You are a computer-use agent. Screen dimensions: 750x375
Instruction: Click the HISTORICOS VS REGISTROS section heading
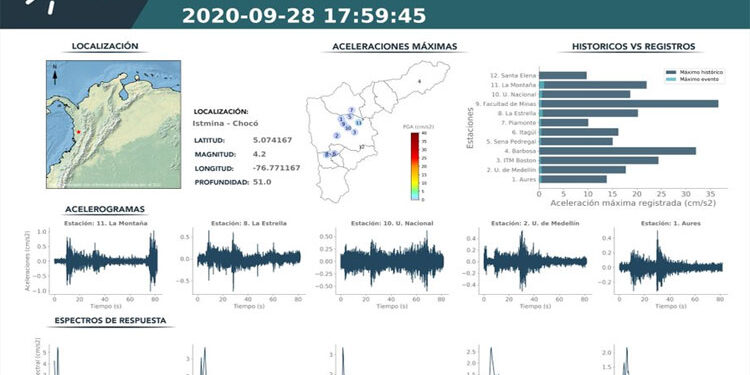[x=633, y=47]
